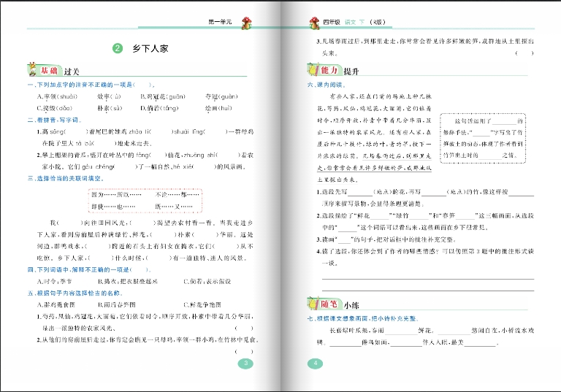
Task: Select option A.群鸡觅食图
Action: (56, 304)
